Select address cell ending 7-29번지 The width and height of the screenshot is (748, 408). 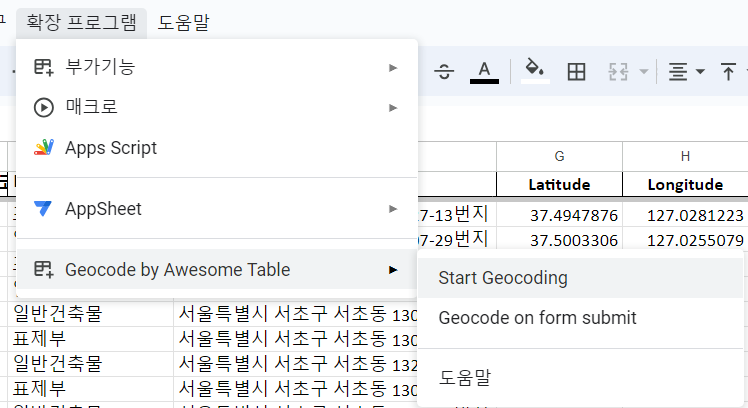click(457, 239)
